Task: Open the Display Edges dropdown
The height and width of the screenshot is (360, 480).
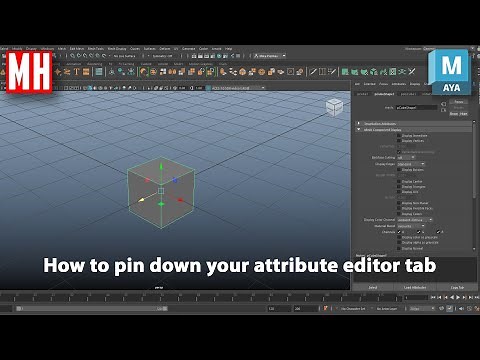Action: [411, 164]
